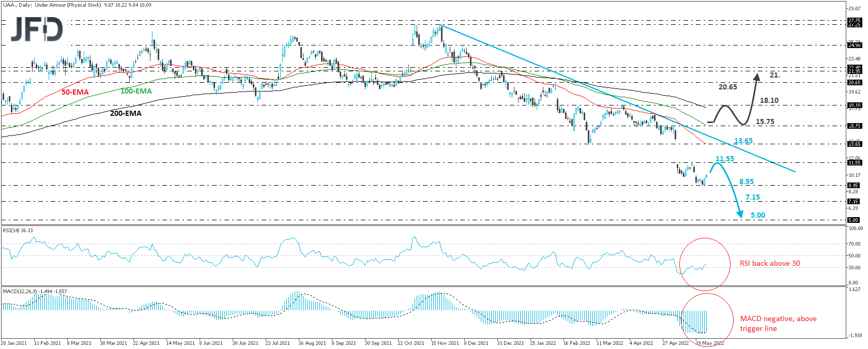
Task: Select the 23 Jul 2021 date label
Action: coord(278,343)
